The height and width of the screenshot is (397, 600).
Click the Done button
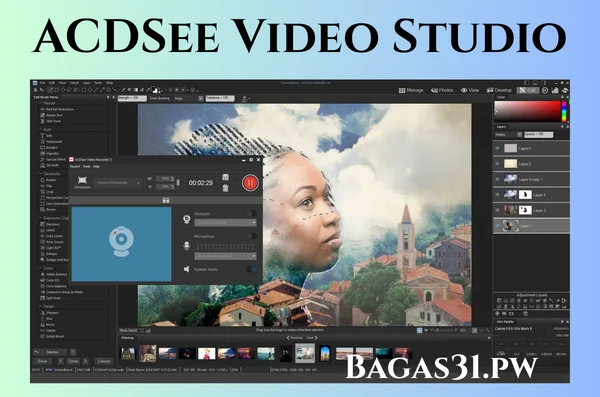73,361
